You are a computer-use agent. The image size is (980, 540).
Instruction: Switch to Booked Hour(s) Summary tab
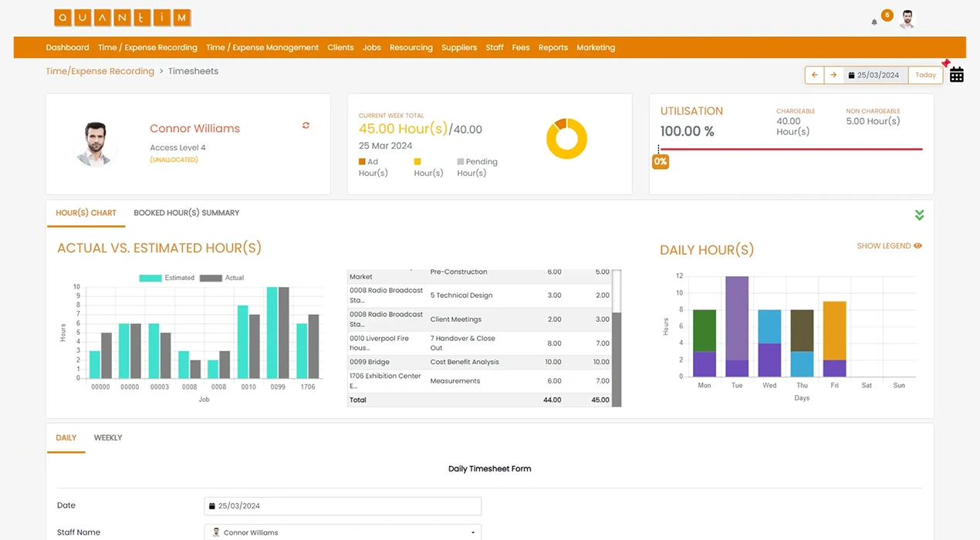186,213
